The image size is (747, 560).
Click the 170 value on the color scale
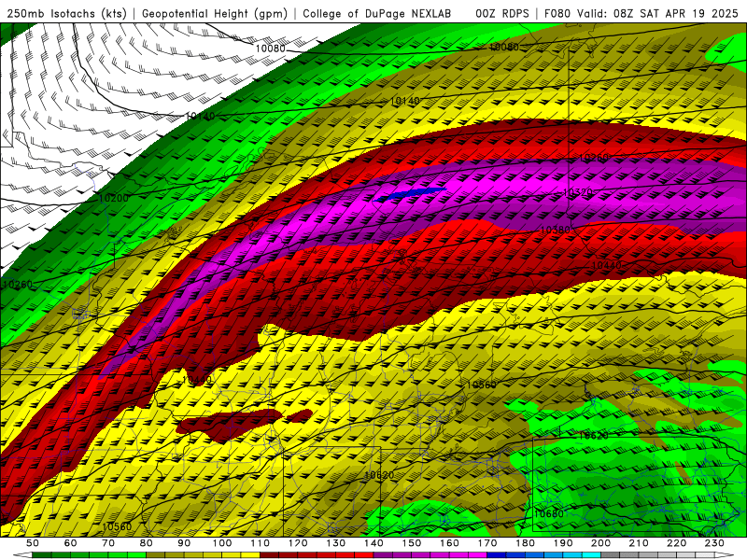click(x=487, y=543)
